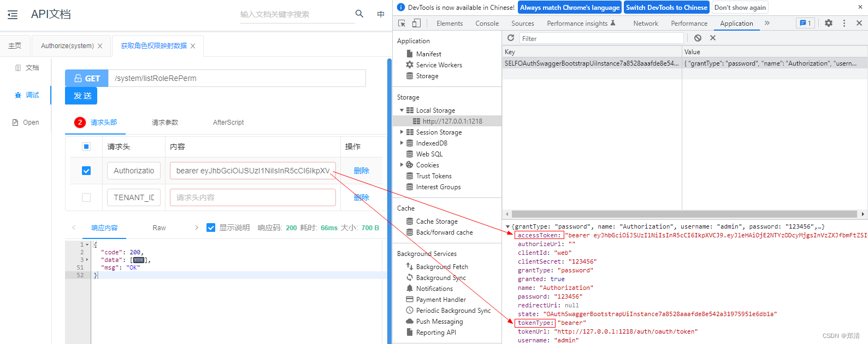The height and width of the screenshot is (344, 868).
Task: Click the horizontal scrollbar of storage table
Action: point(684,214)
